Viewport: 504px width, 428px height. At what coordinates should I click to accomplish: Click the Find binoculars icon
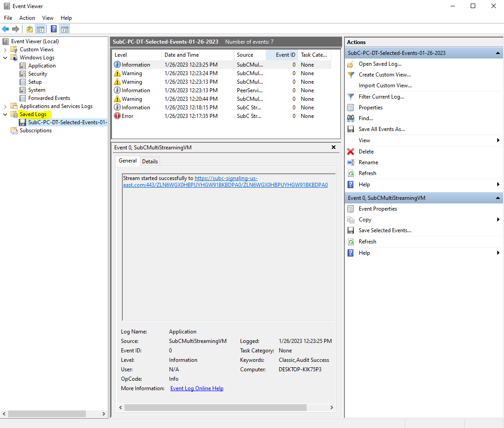pos(351,118)
